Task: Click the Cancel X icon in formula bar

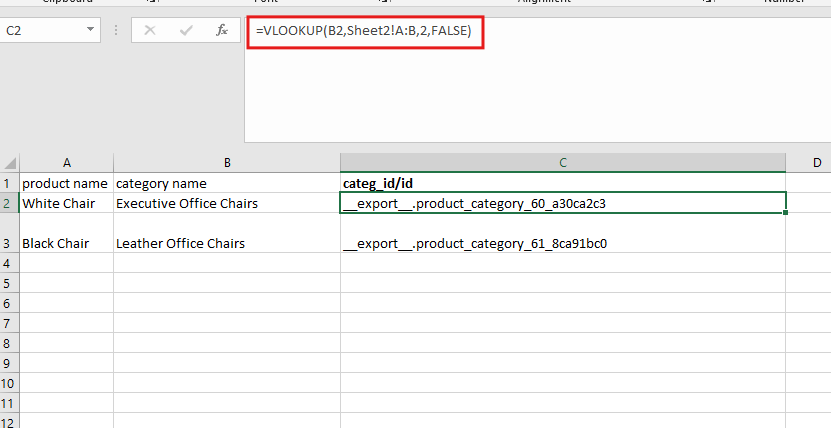Action: tap(150, 31)
